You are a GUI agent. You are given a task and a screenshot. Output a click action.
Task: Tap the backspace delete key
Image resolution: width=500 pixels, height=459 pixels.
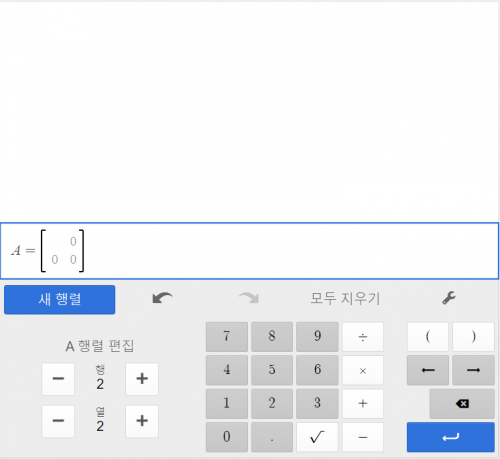[x=462, y=404]
